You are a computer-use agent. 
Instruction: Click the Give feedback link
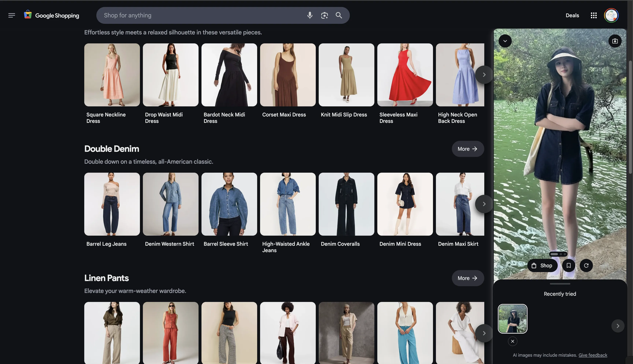pyautogui.click(x=593, y=355)
